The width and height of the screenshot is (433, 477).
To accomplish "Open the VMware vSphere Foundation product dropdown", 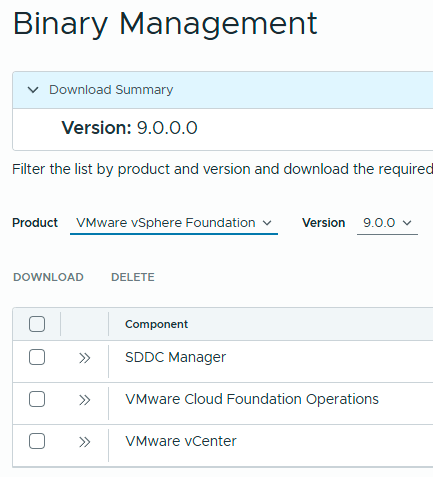I will pos(174,223).
